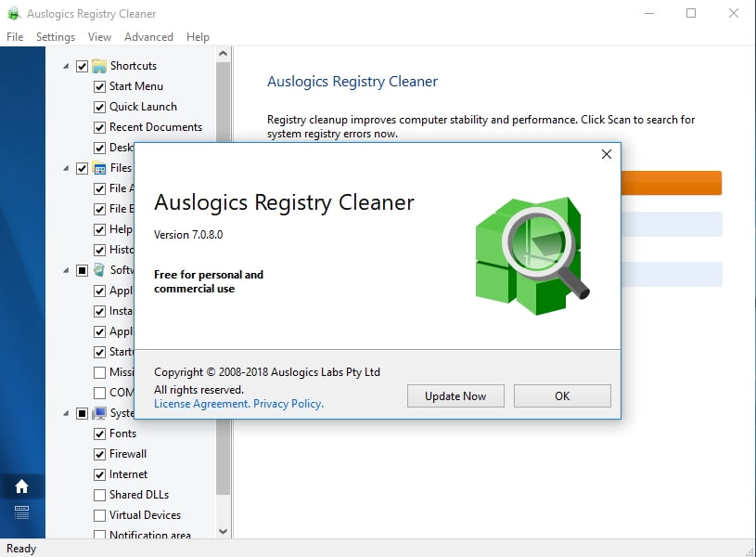Uncheck the Internet checkbox
756x557 pixels.
tap(99, 474)
